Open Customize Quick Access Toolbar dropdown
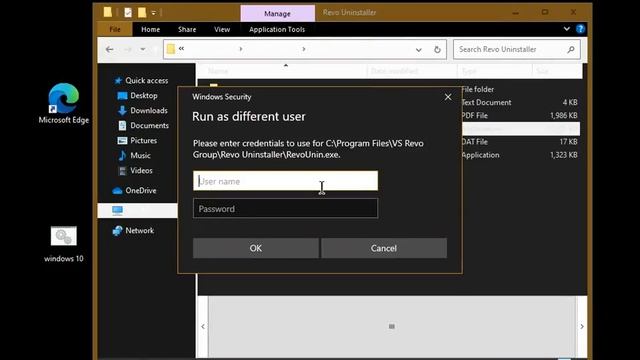Image resolution: width=640 pixels, height=360 pixels. (153, 13)
